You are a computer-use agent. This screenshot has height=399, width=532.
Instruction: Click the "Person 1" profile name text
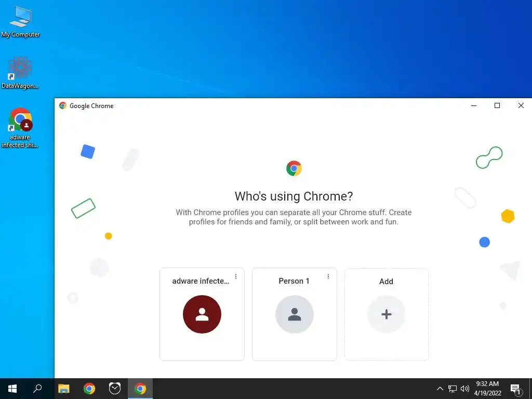[x=294, y=281]
